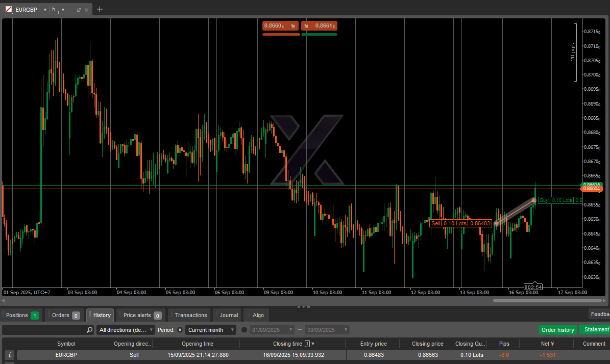Click the Sell price button 0.8660
The width and height of the screenshot is (610, 364).
click(x=280, y=25)
